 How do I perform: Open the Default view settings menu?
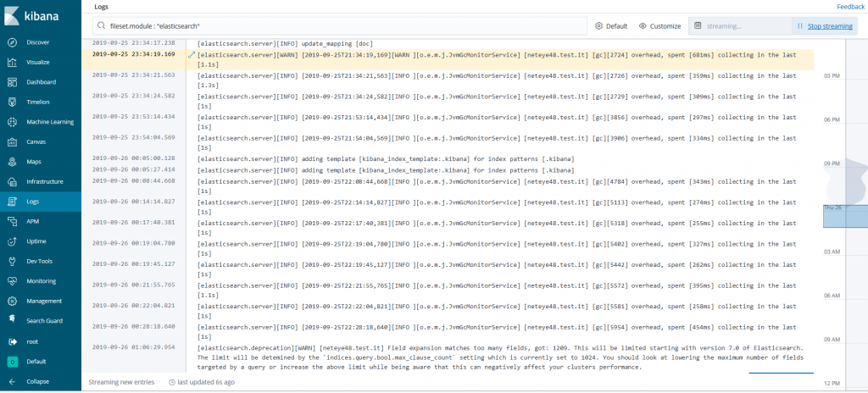[x=611, y=26]
